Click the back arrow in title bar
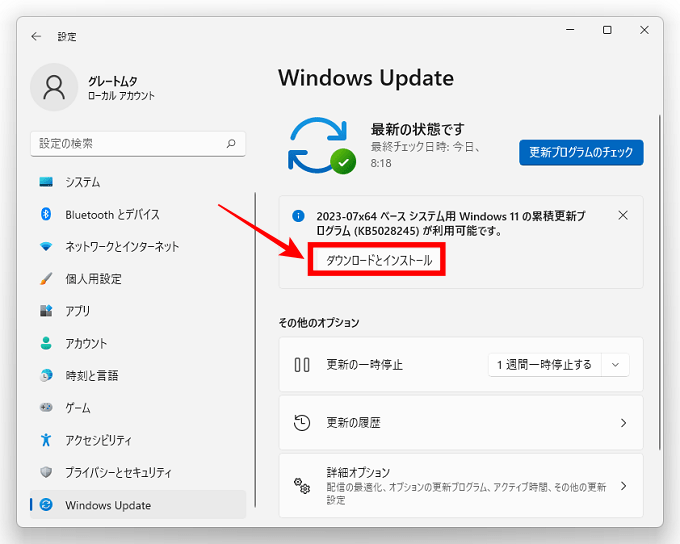Image resolution: width=680 pixels, height=544 pixels. click(36, 36)
